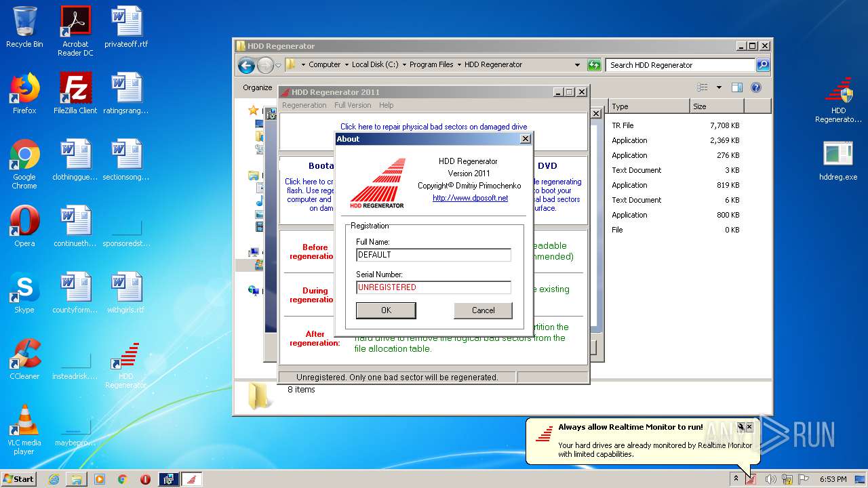
Task: Sort by the Type column header
Action: (649, 106)
